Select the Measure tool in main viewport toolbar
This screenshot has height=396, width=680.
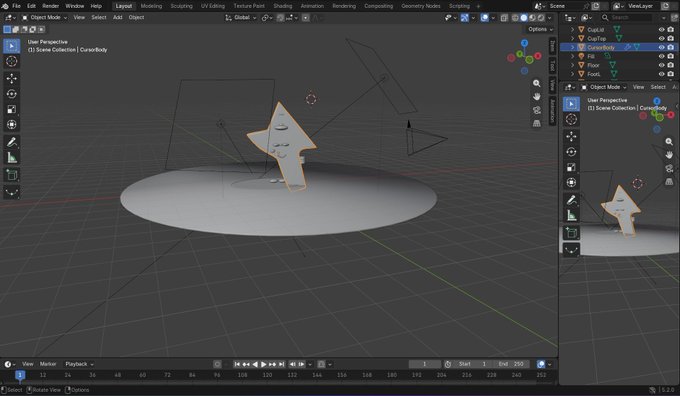pos(12,157)
